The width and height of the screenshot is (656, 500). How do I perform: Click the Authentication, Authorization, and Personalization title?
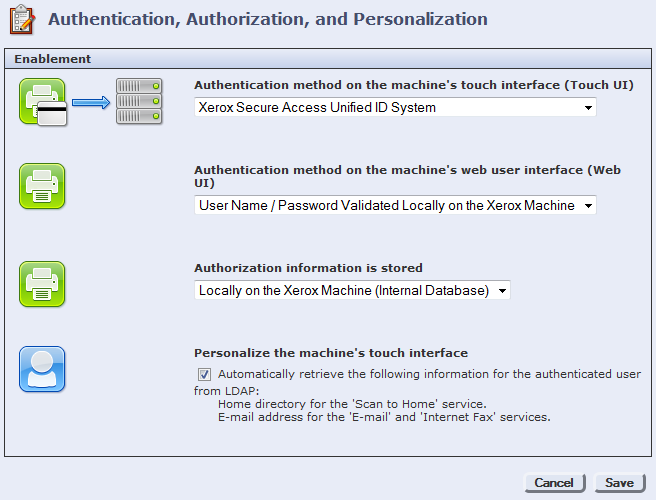point(268,20)
